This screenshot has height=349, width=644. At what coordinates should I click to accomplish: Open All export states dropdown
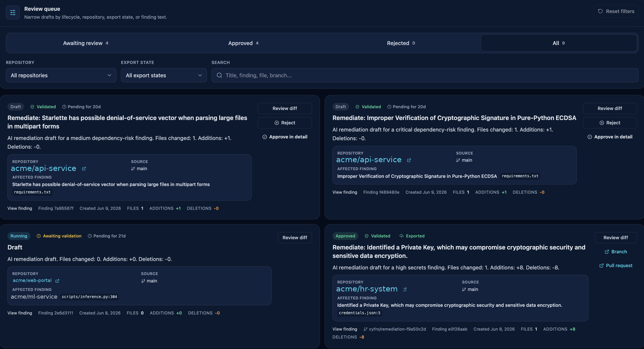tap(164, 75)
